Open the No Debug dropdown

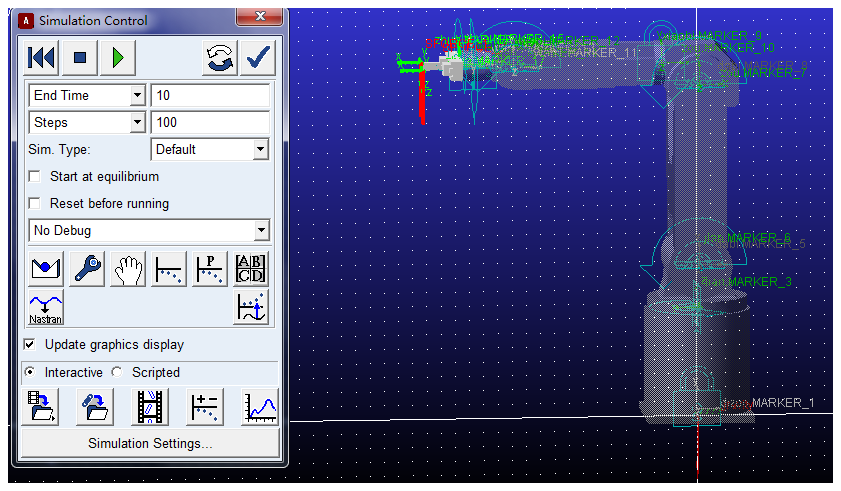click(x=261, y=231)
